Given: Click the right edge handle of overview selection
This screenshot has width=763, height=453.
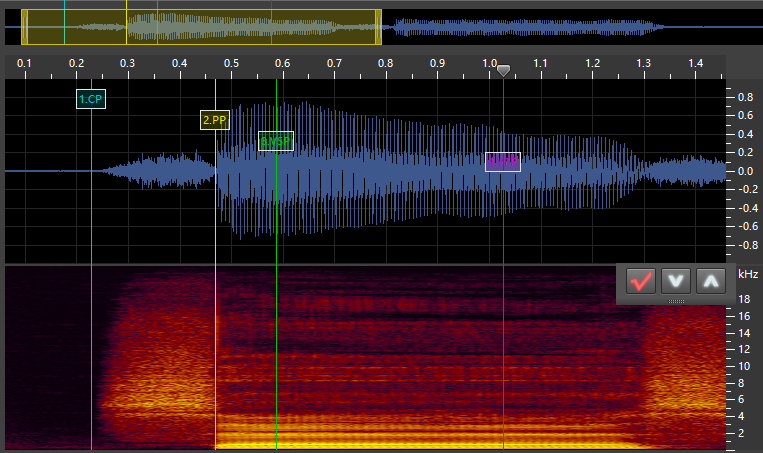Looking at the screenshot, I should 379,27.
